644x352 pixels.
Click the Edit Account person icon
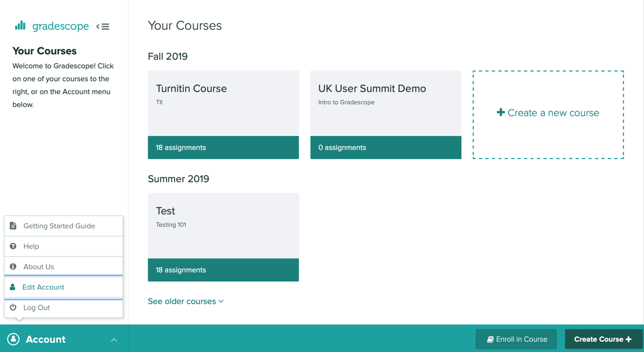(13, 287)
